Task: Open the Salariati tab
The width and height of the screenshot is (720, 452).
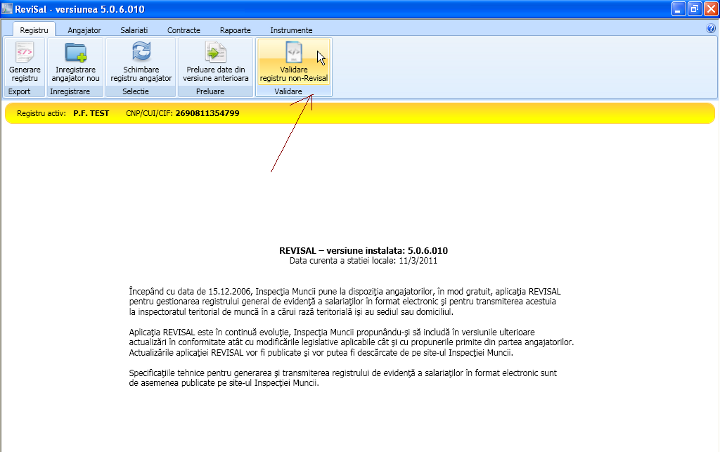Action: pyautogui.click(x=134, y=30)
